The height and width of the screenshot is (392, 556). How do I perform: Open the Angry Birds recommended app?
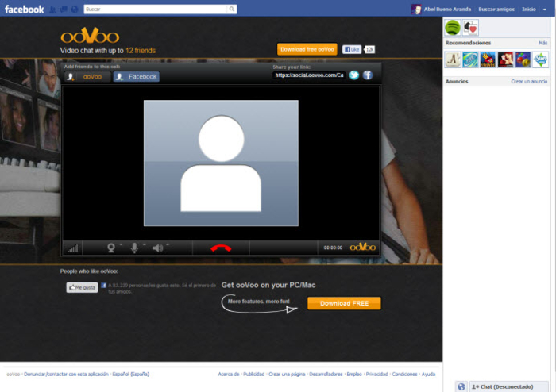point(488,60)
